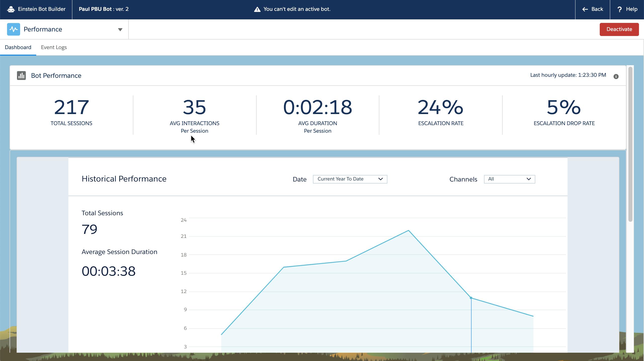
Task: Click the Back button text
Action: [597, 9]
